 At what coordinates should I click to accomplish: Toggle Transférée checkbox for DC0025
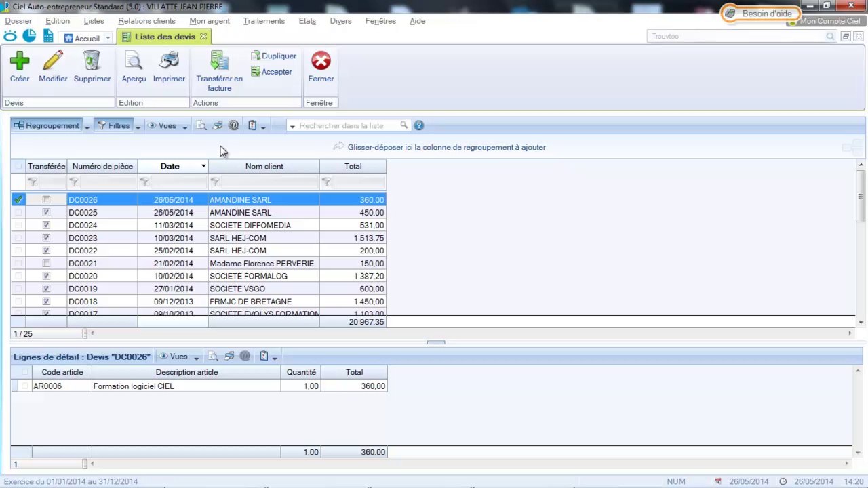pos(46,213)
